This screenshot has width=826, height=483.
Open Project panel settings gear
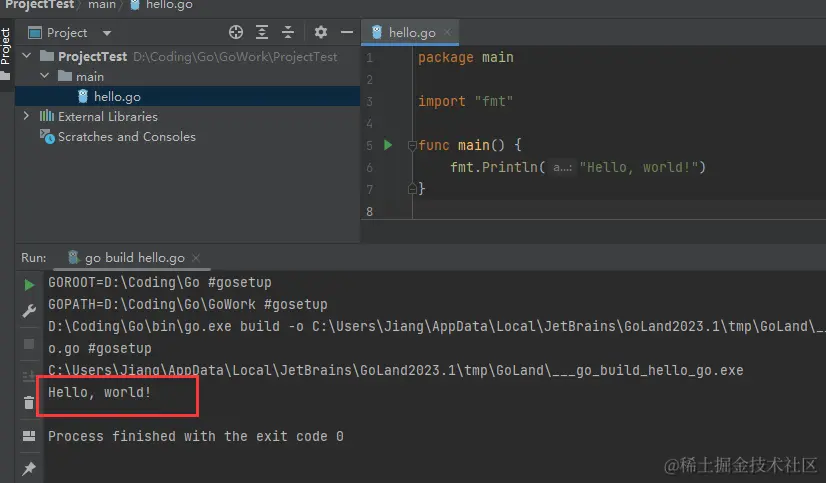(x=321, y=32)
